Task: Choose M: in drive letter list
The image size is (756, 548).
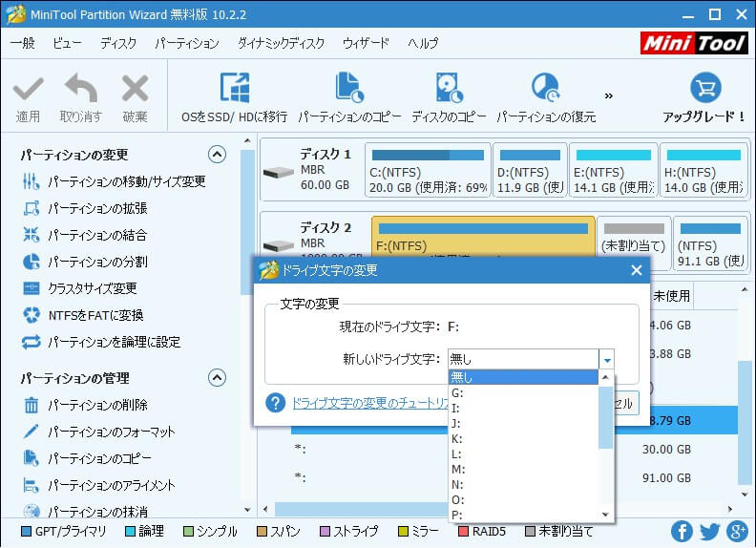Action: tap(523, 470)
